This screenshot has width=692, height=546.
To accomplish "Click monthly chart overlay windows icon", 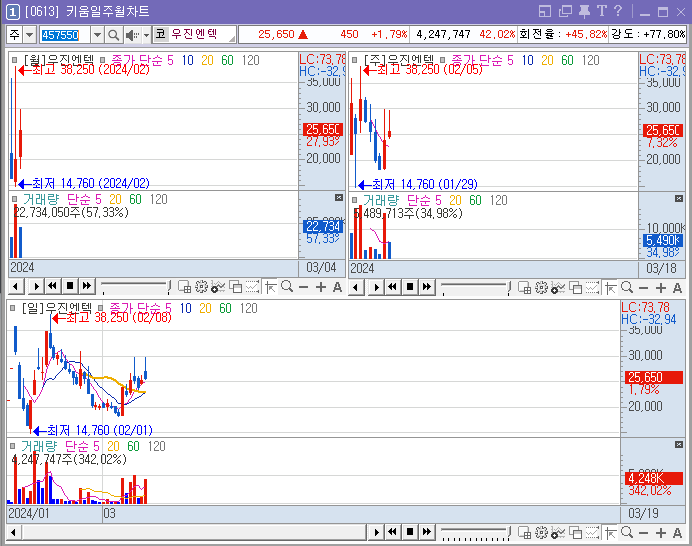I will coord(235,287).
